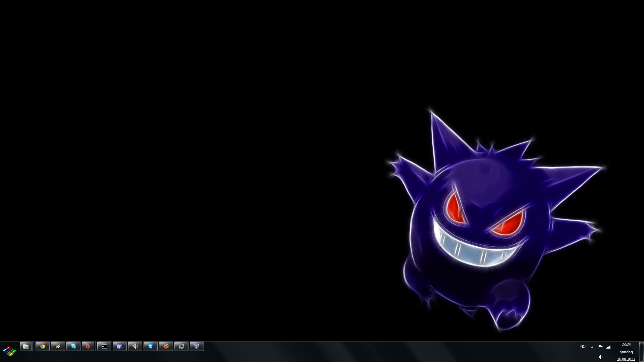Launch Firefox from the taskbar

click(x=166, y=346)
